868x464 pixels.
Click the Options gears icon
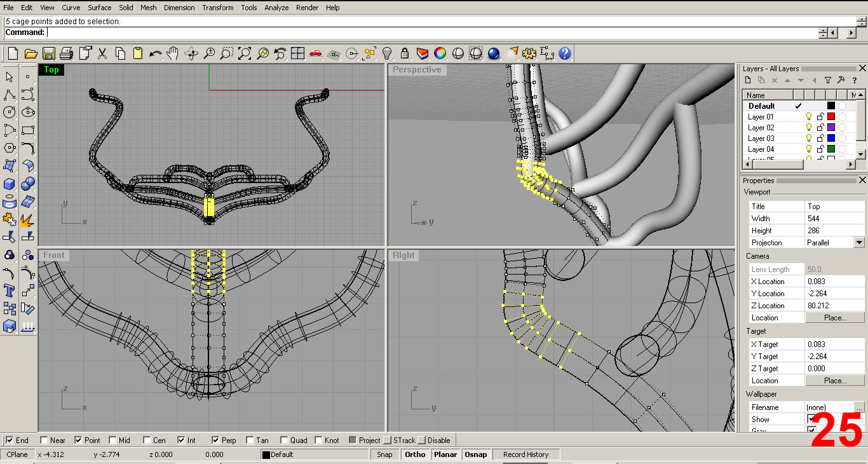(x=529, y=53)
